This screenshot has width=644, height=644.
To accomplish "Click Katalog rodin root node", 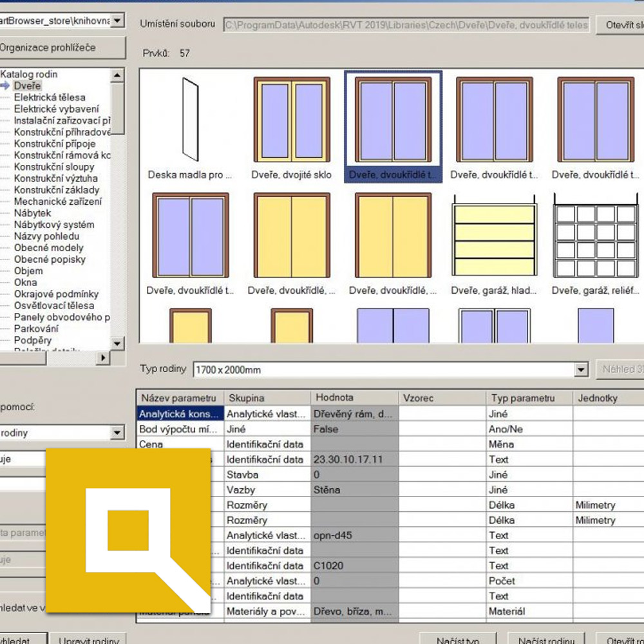I will [x=29, y=74].
